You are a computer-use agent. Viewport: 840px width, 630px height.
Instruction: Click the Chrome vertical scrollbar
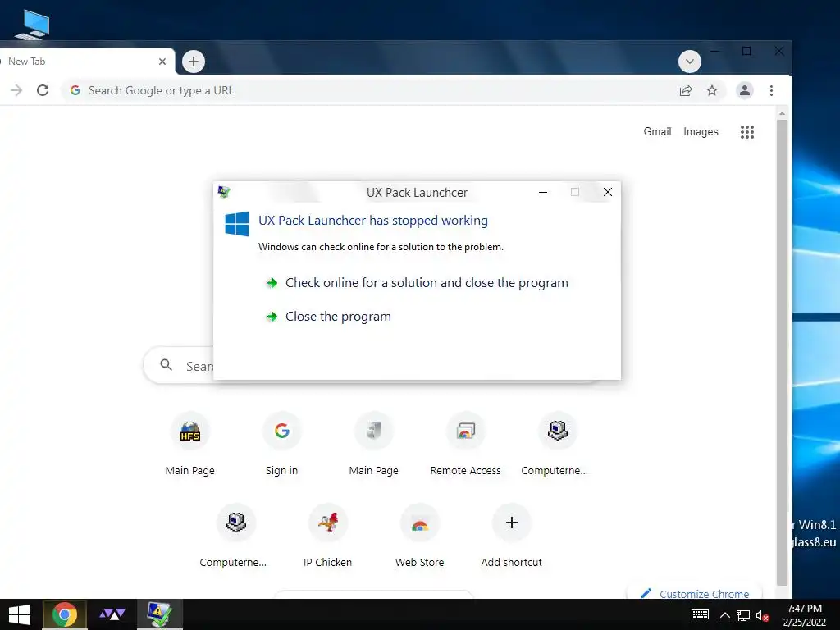[782, 351]
